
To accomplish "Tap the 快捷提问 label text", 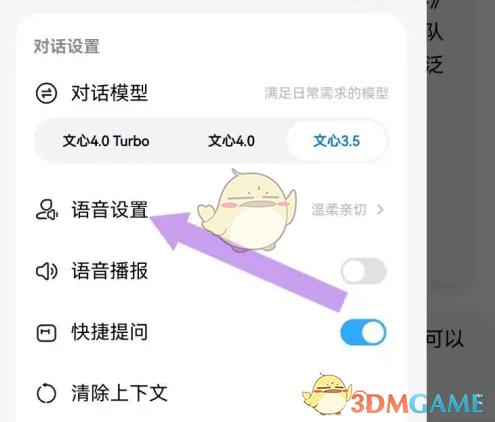I will (110, 332).
